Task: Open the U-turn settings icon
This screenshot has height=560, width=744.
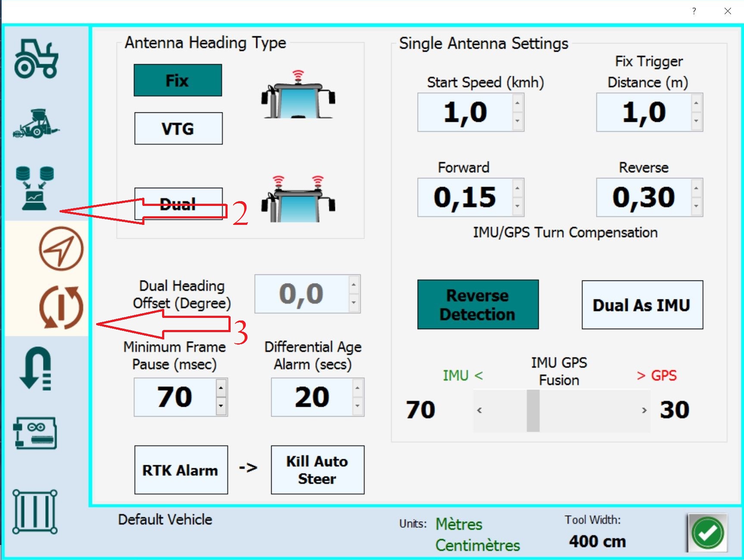Action: (36, 369)
